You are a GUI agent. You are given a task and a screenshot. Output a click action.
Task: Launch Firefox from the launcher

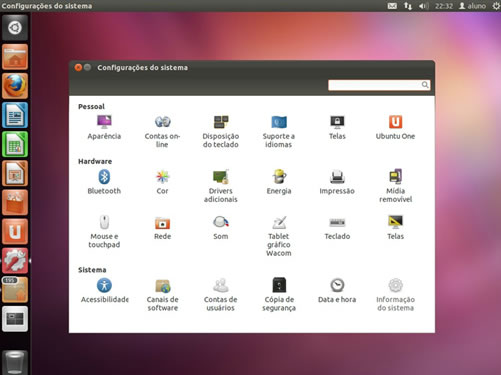(x=15, y=86)
